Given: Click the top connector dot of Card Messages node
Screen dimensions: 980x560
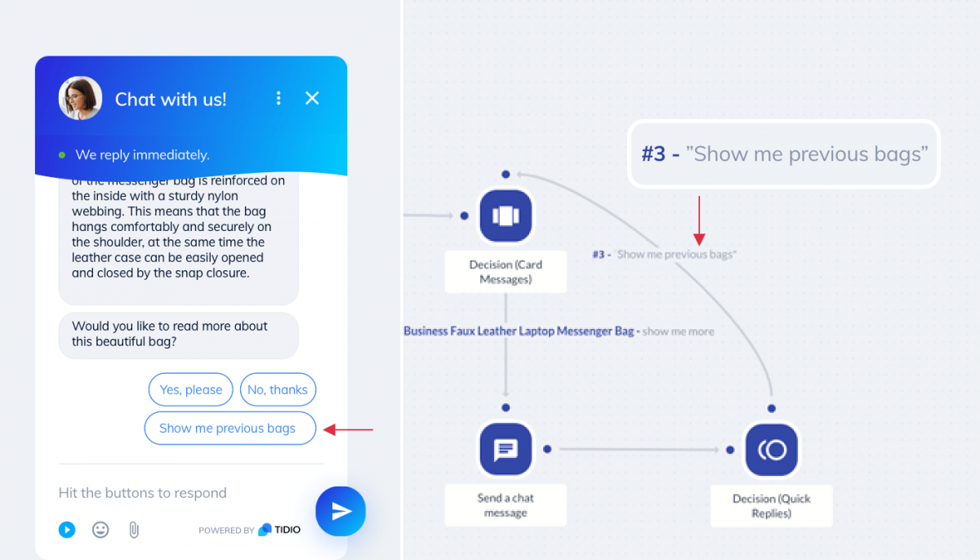Looking at the screenshot, I should 506,174.
